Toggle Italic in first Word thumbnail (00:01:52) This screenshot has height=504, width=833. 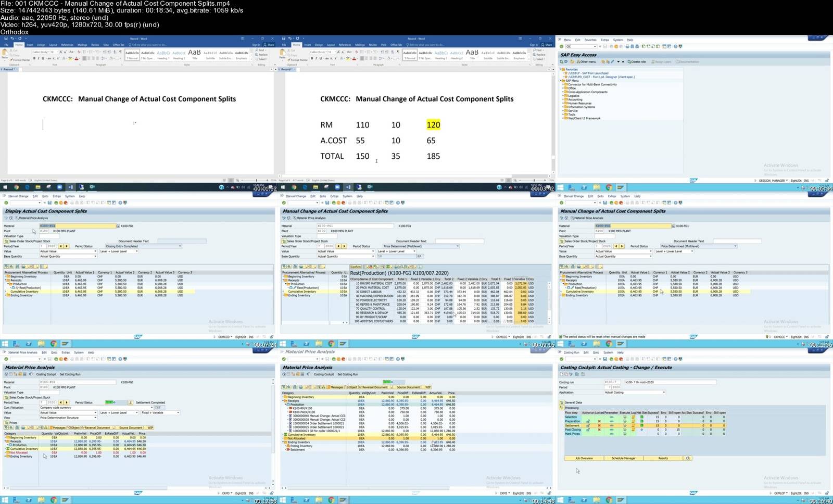click(x=39, y=58)
